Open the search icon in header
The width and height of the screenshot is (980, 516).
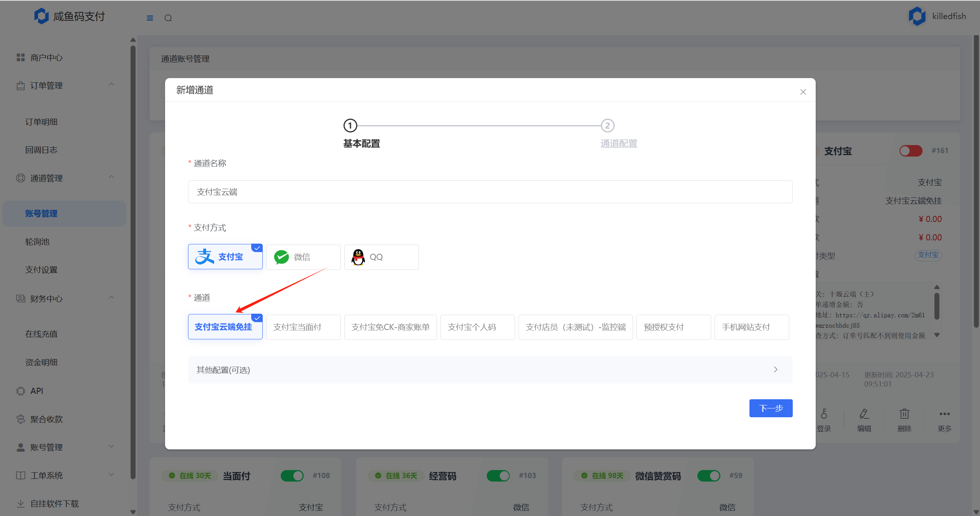point(168,18)
